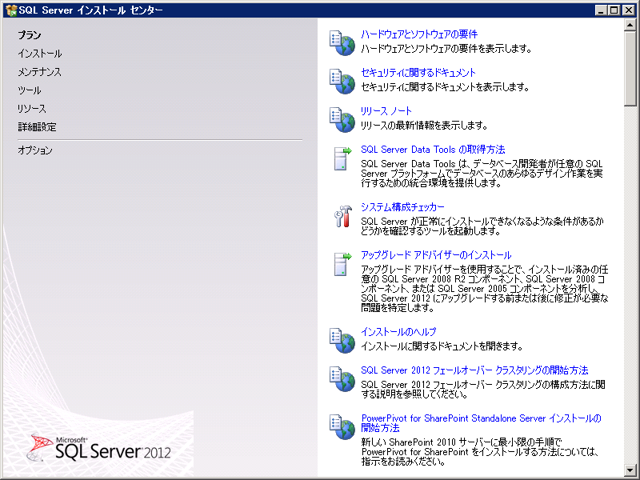This screenshot has width=640, height=480.
Task: Click the icon beside インストールのヘルプ
Action: coord(342,340)
